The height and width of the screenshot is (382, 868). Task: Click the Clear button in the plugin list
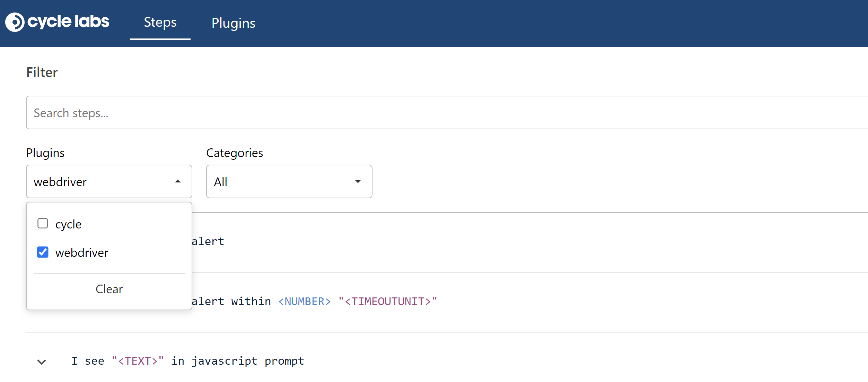click(x=109, y=289)
